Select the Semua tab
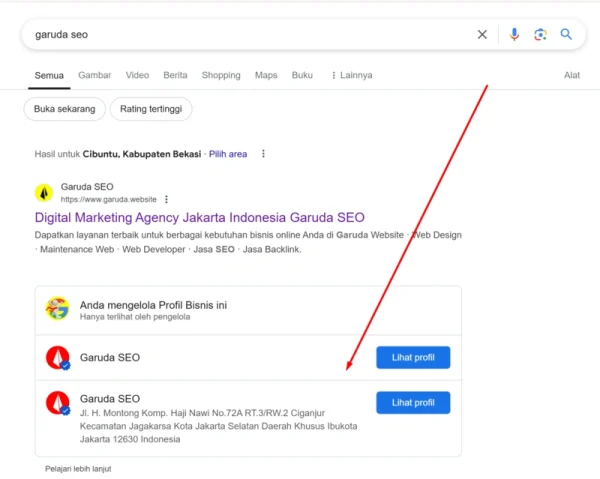The width and height of the screenshot is (600, 479). point(49,75)
